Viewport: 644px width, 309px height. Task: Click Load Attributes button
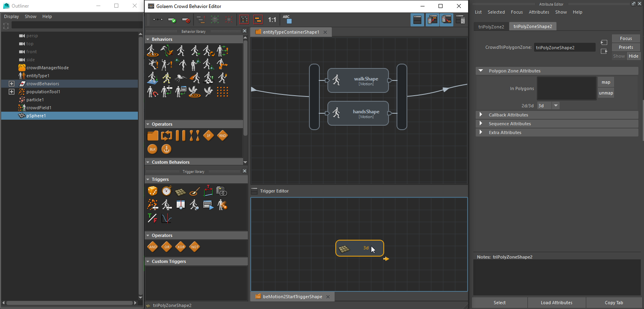click(556, 303)
